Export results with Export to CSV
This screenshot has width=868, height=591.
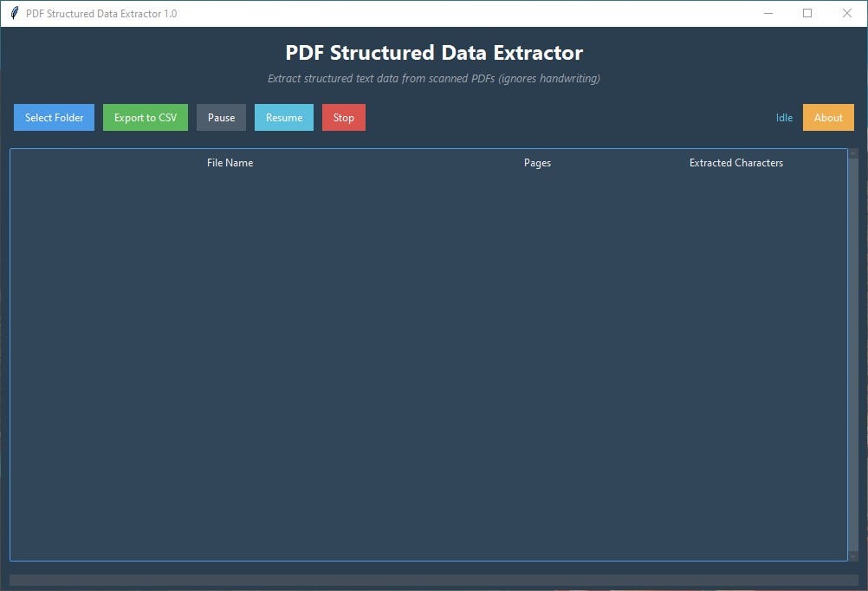coord(146,118)
